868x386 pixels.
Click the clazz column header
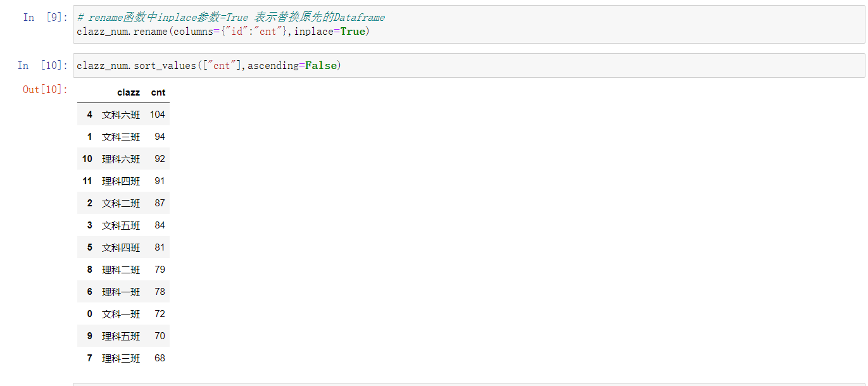[129, 92]
